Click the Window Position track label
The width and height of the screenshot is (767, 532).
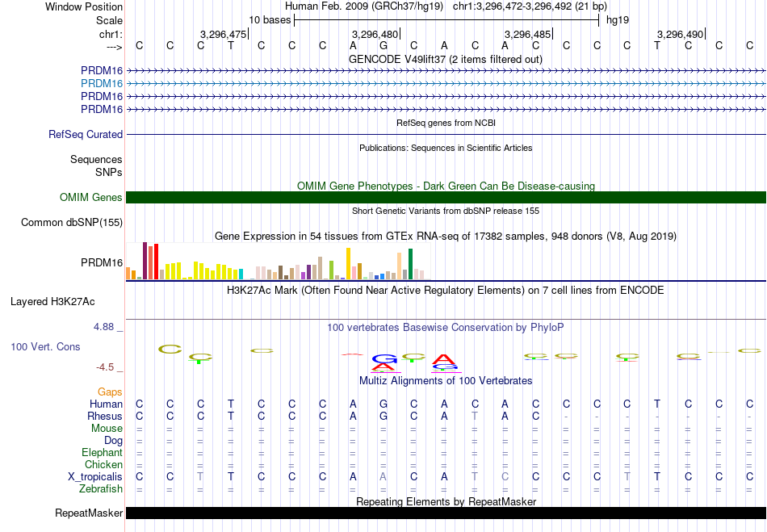[84, 6]
